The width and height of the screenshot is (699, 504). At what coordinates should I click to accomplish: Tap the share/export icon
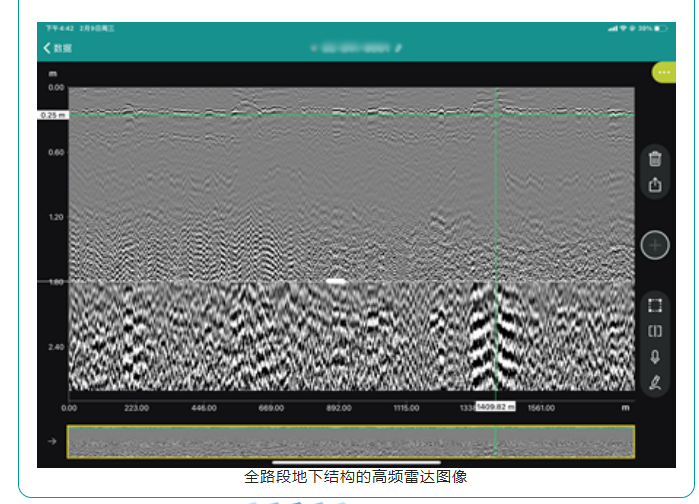[x=655, y=185]
